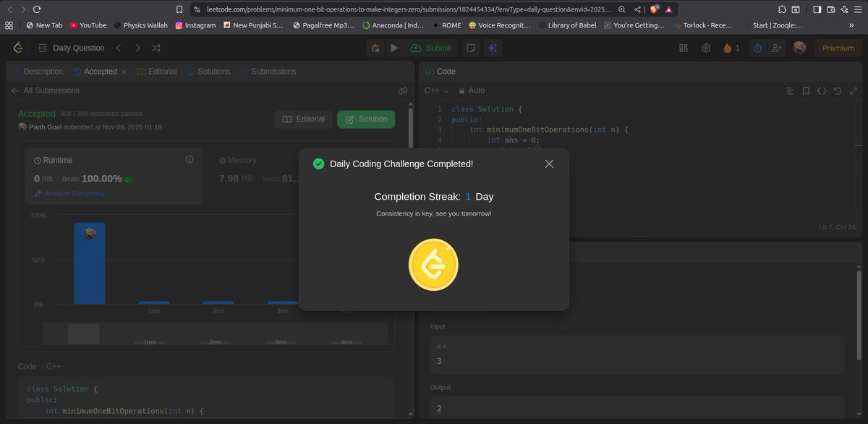Open LeetCode settings gear
The height and width of the screenshot is (424, 868).
pyautogui.click(x=706, y=48)
